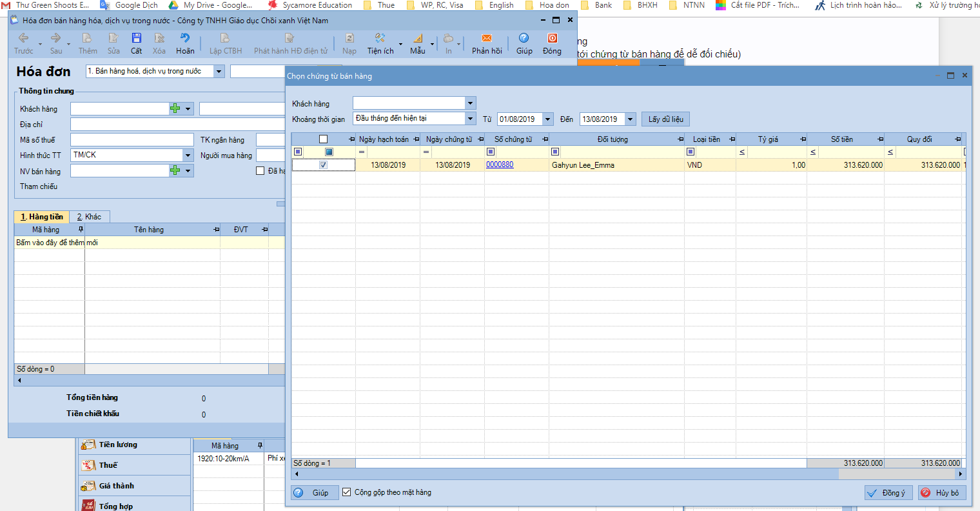The image size is (980, 511).
Task: Click the Lấy dữ liệu button
Action: point(665,119)
